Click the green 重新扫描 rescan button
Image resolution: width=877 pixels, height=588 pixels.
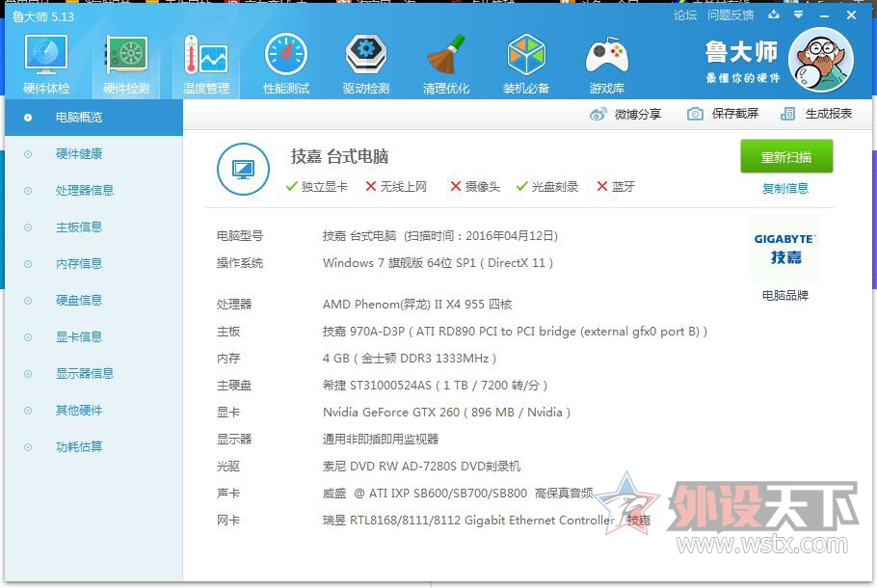[786, 157]
